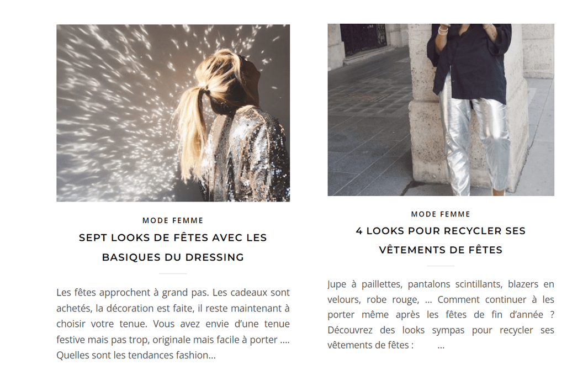The width and height of the screenshot is (588, 370).
Task: Click MODE FEMME category above "Sept looks"
Action: coord(173,221)
